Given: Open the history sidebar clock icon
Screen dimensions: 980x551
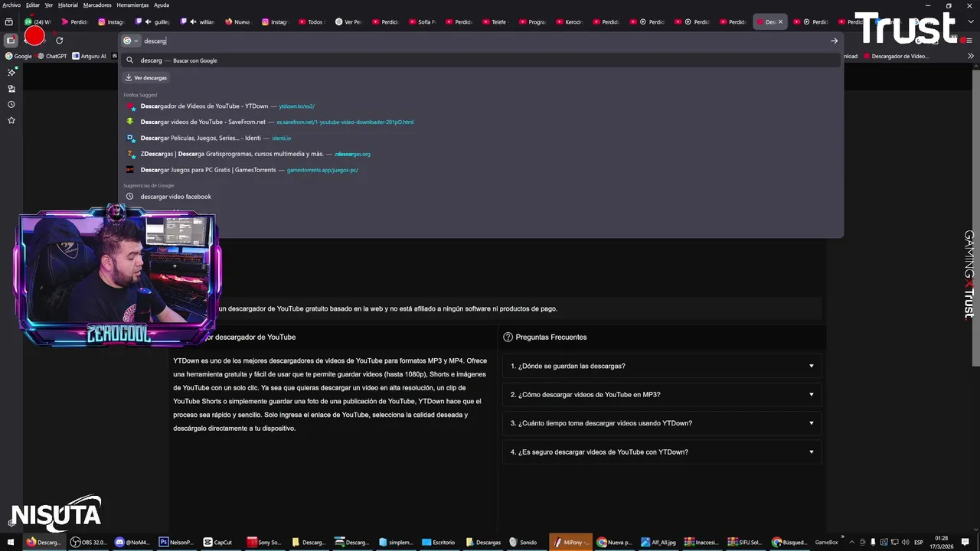Looking at the screenshot, I should pos(11,104).
